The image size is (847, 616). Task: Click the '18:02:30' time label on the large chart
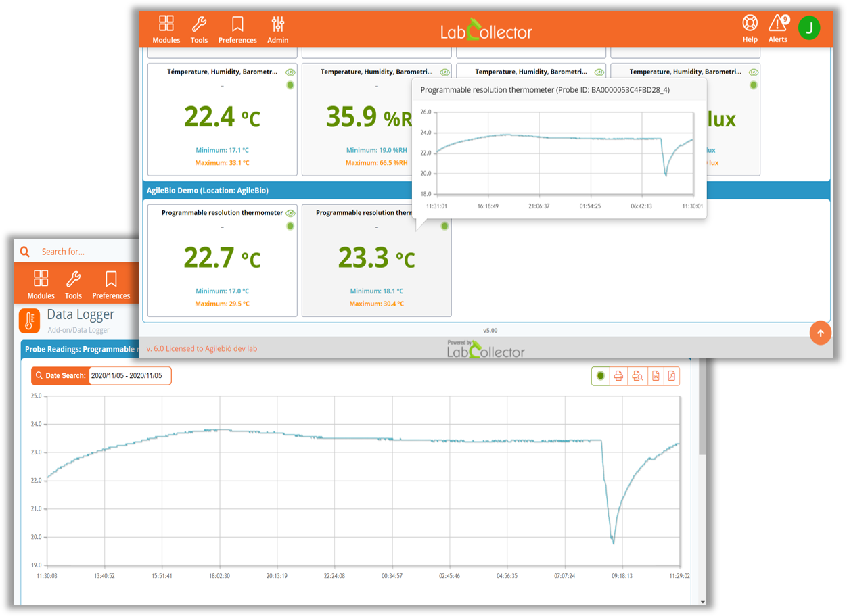[x=219, y=576]
